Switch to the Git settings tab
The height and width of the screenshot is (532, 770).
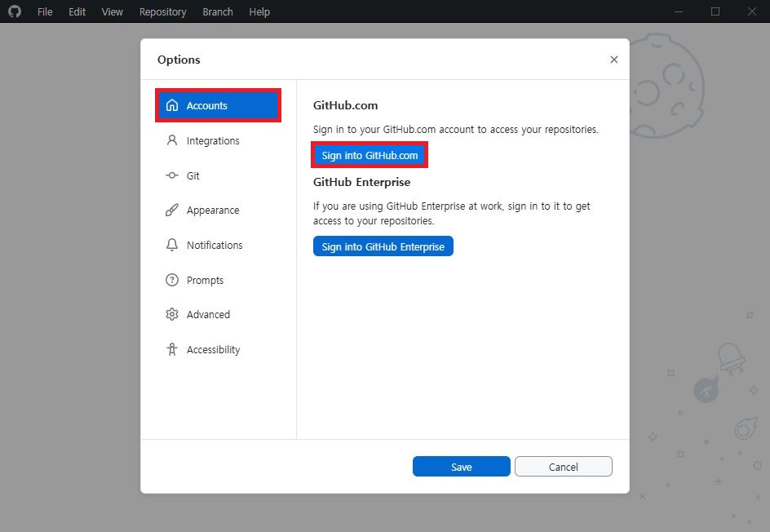[218, 175]
